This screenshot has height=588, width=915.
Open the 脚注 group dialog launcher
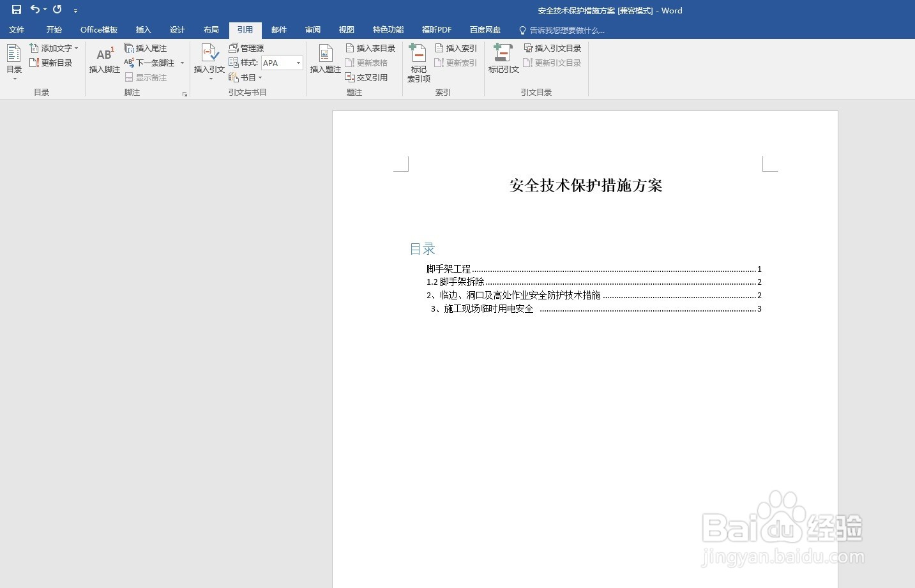[185, 93]
